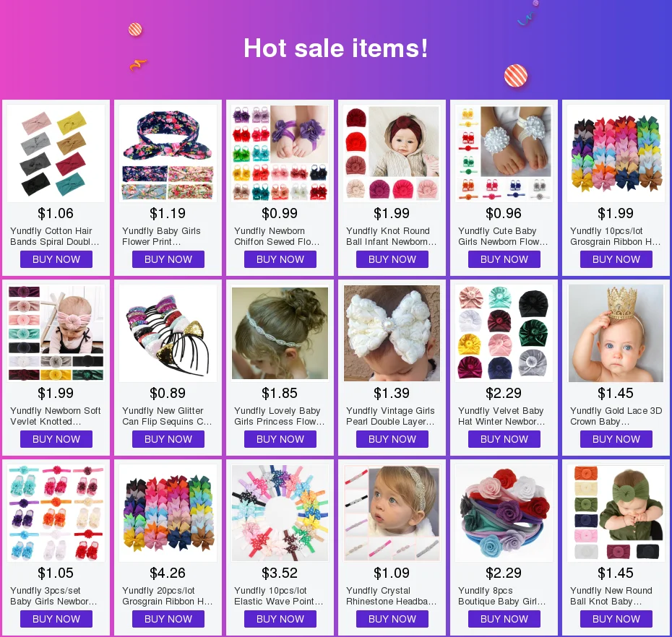The image size is (672, 637).
Task: Open the 10pcs/lot Grosgrain Ribbon bows picture
Action: click(616, 153)
